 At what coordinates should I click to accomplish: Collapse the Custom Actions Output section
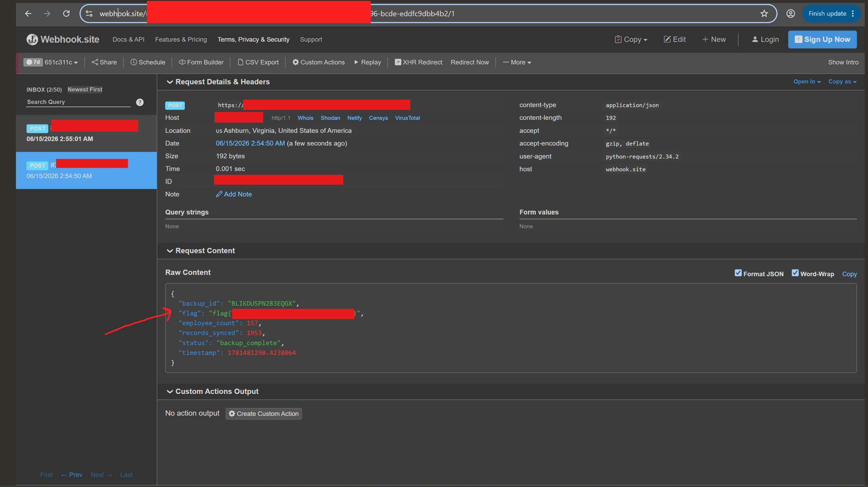coord(213,391)
